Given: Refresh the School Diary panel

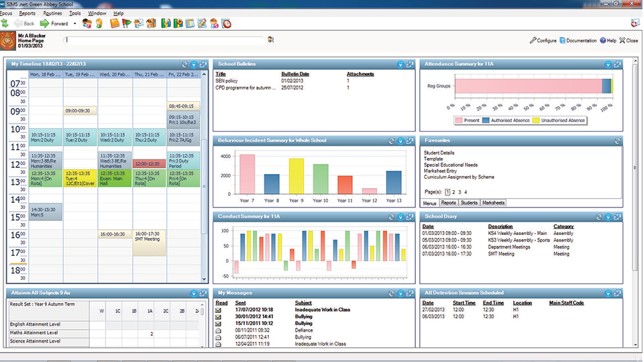Looking at the screenshot, I should 599,217.
